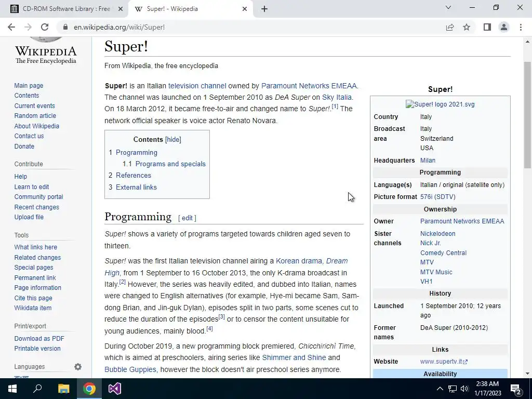This screenshot has width=532, height=399.
Task: Open citation [1] in the intro
Action: [335, 107]
